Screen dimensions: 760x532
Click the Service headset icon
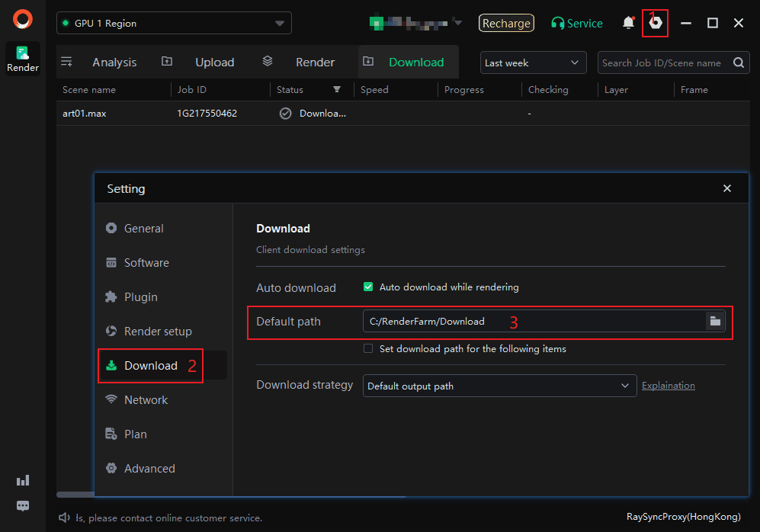[x=558, y=24]
